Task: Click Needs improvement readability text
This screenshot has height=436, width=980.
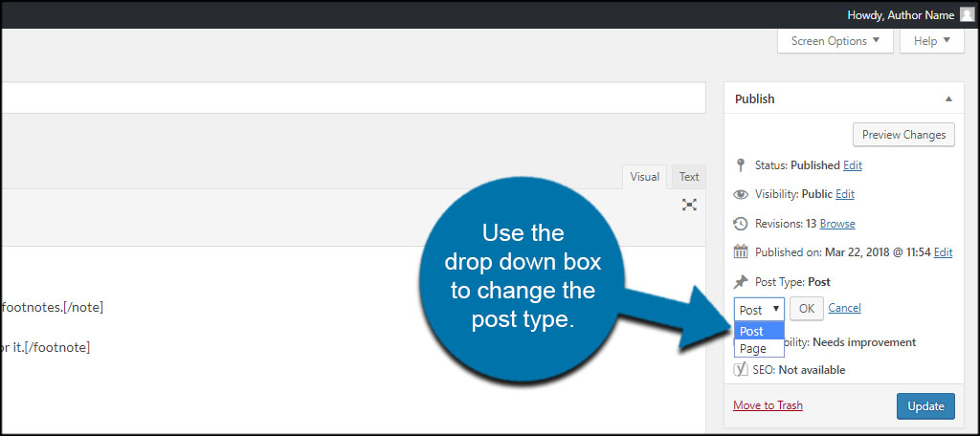Action: 864,342
